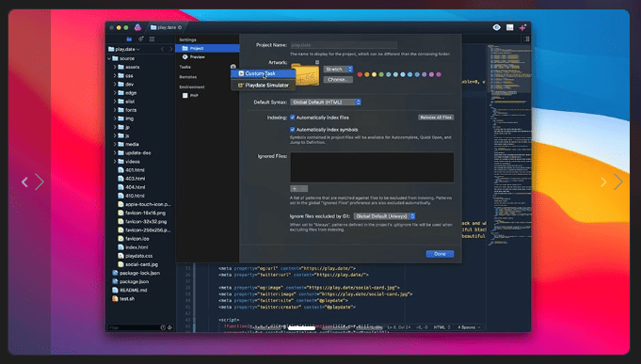The width and height of the screenshot is (641, 364).
Task: Click the code minimap
Action: tap(510, 145)
